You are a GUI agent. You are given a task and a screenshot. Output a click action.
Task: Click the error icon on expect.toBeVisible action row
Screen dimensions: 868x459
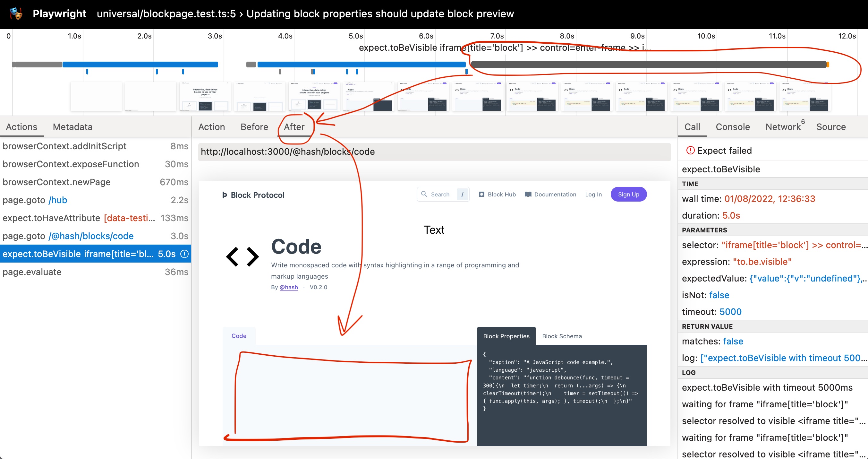pos(184,254)
